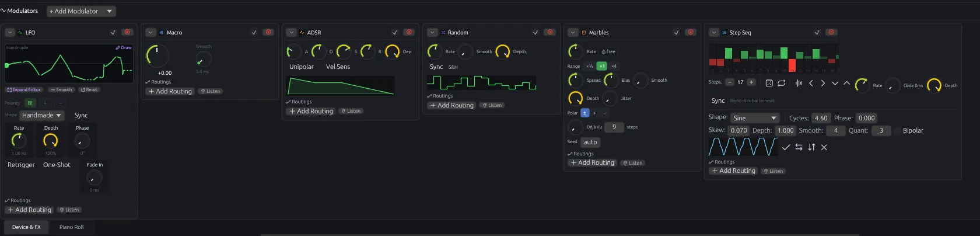Remove the Macro modulator with red X
980x236 pixels.
pyautogui.click(x=268, y=32)
